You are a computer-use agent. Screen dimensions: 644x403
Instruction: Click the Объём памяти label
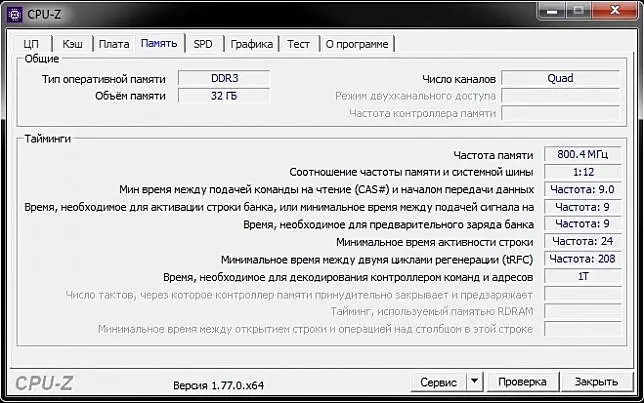[x=130, y=96]
